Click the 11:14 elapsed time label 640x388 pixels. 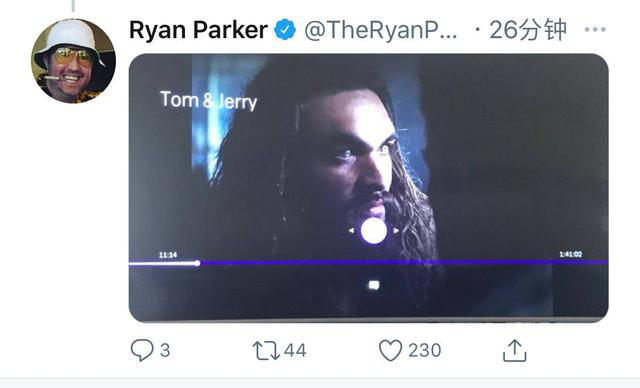click(x=168, y=255)
